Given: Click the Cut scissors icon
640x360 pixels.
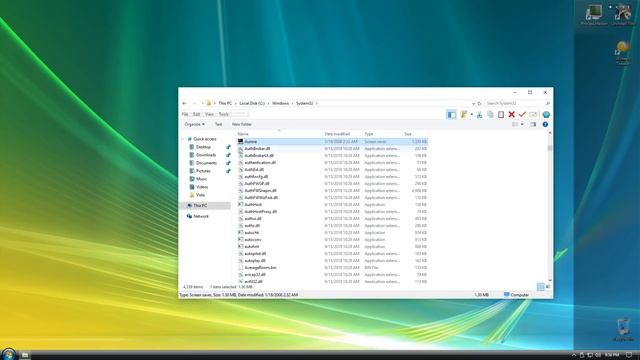Looking at the screenshot, I should click(480, 115).
